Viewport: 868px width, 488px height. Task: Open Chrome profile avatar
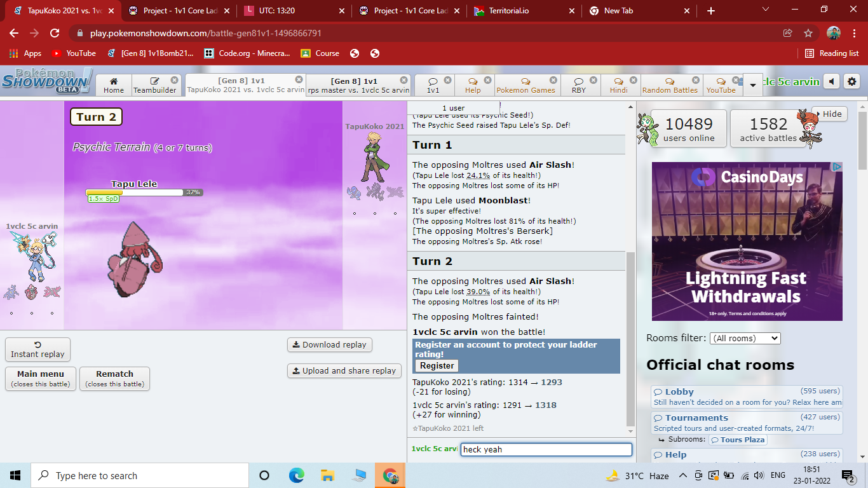(x=834, y=33)
